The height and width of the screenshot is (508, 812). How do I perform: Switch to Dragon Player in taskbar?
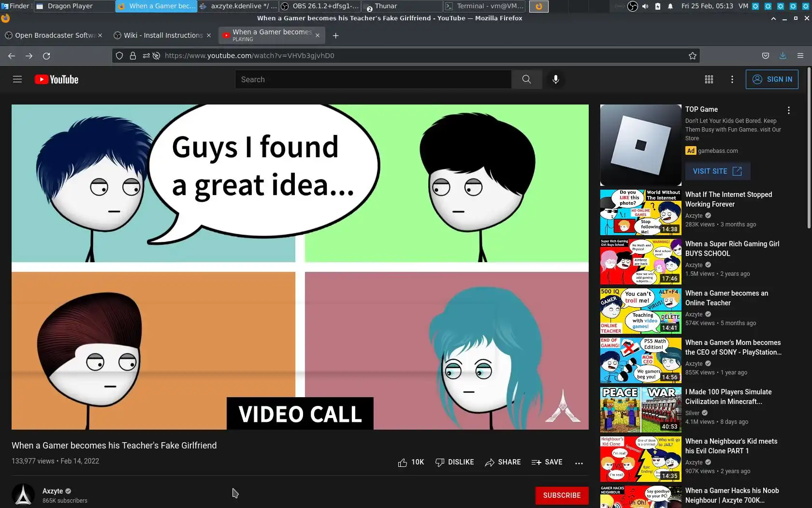tap(74, 6)
